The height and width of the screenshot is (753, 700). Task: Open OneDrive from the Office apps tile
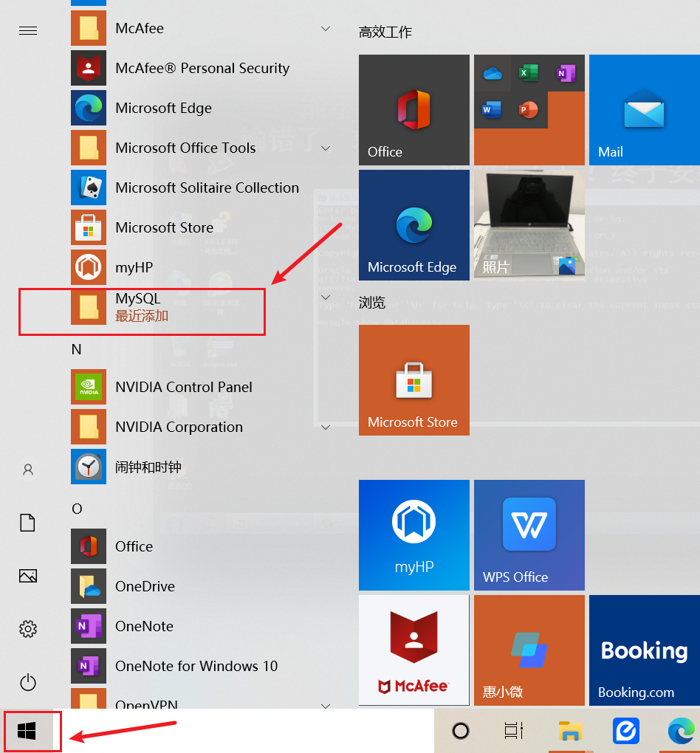(493, 74)
